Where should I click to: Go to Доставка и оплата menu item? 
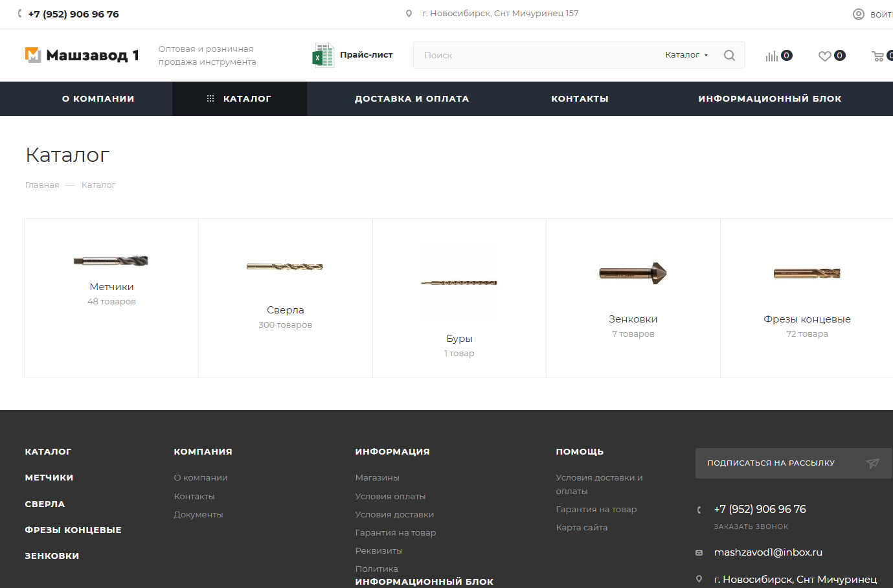click(x=412, y=99)
